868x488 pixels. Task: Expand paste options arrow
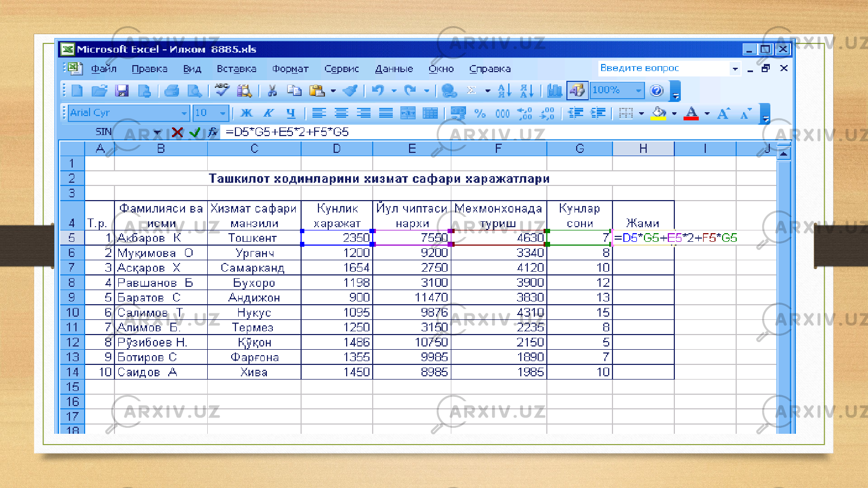pyautogui.click(x=333, y=91)
